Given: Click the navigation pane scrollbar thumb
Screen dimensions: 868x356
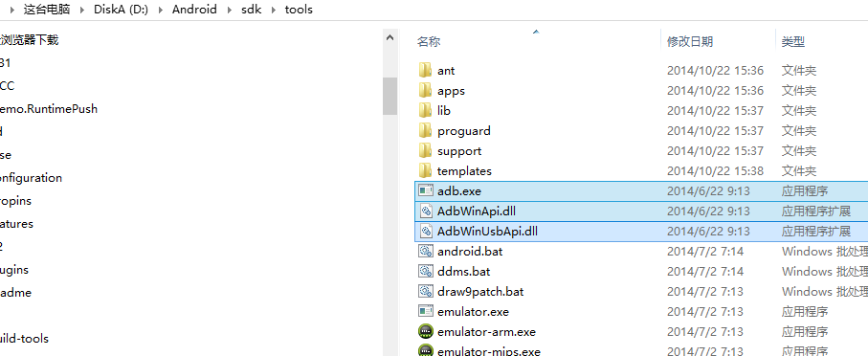Looking at the screenshot, I should tap(389, 96).
